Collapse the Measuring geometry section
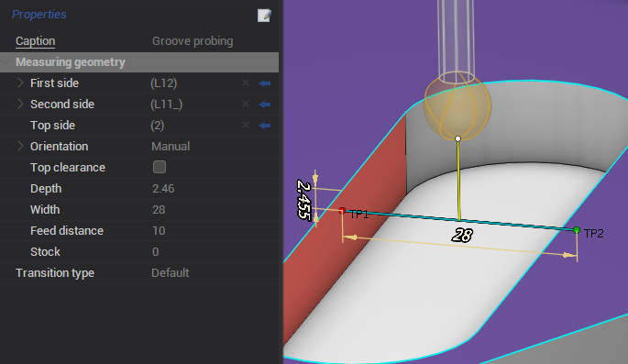Viewport: 628px width, 364px height. pyautogui.click(x=6, y=62)
